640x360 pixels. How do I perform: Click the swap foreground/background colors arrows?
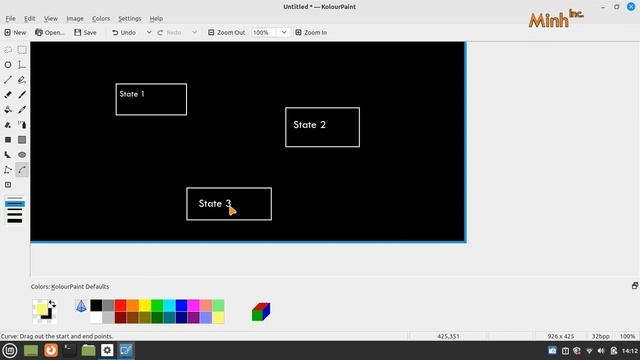[52, 304]
